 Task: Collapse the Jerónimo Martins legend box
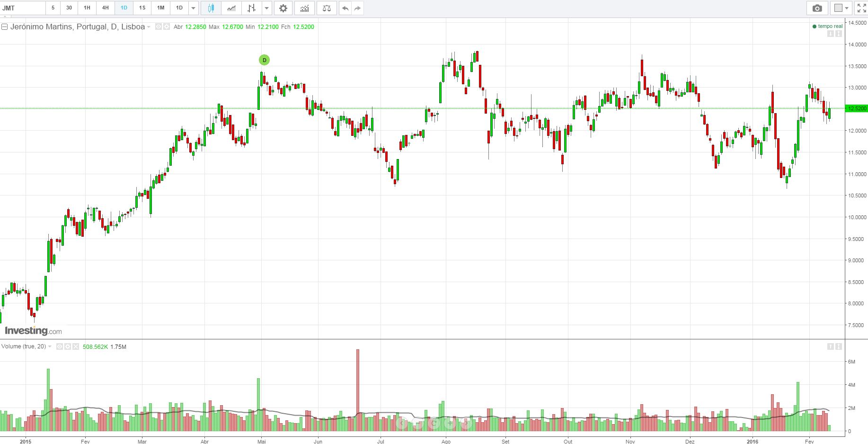coord(5,27)
